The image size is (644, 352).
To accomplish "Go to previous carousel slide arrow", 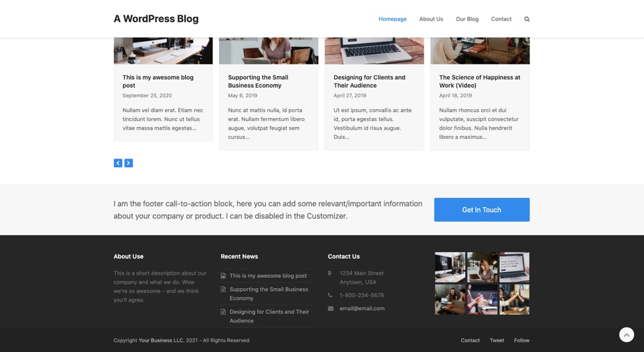I will pyautogui.click(x=118, y=163).
